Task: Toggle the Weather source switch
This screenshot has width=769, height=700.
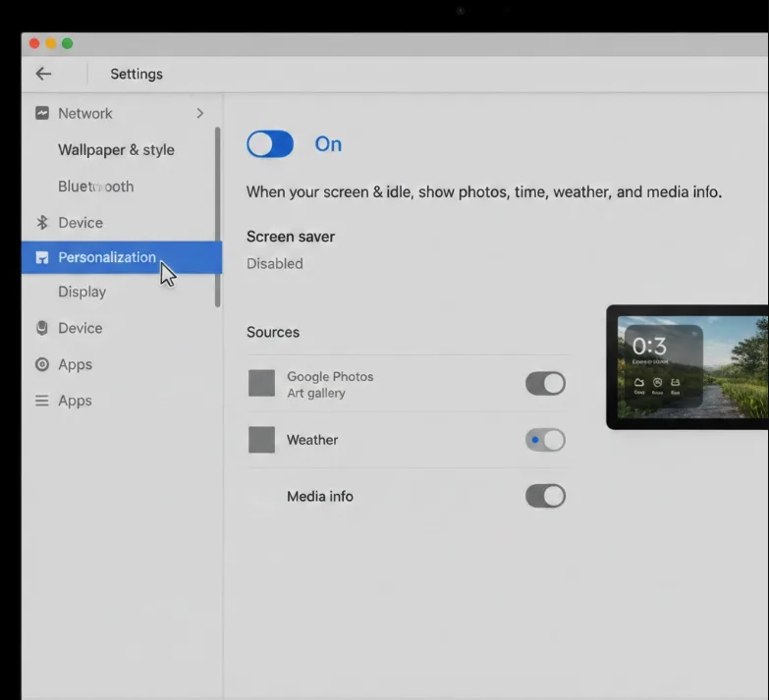Action: pos(545,440)
